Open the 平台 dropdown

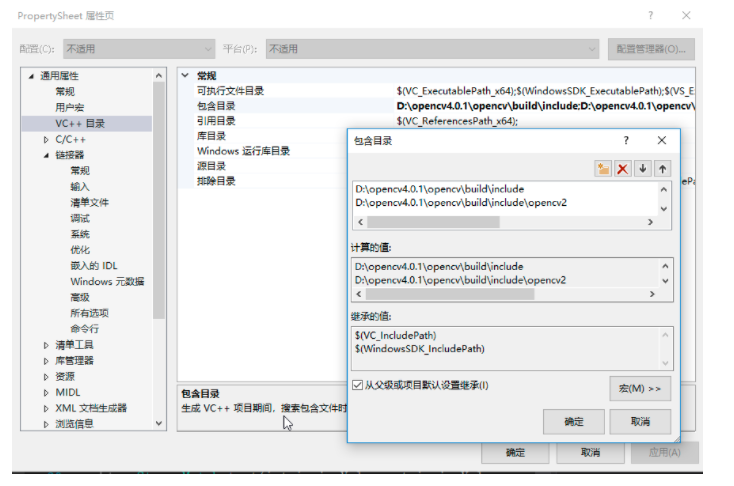coord(432,49)
